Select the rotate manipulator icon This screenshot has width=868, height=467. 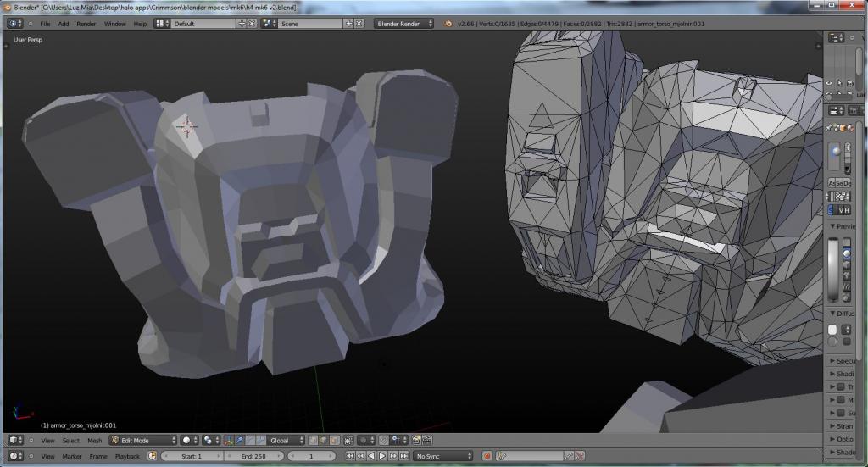coord(250,441)
